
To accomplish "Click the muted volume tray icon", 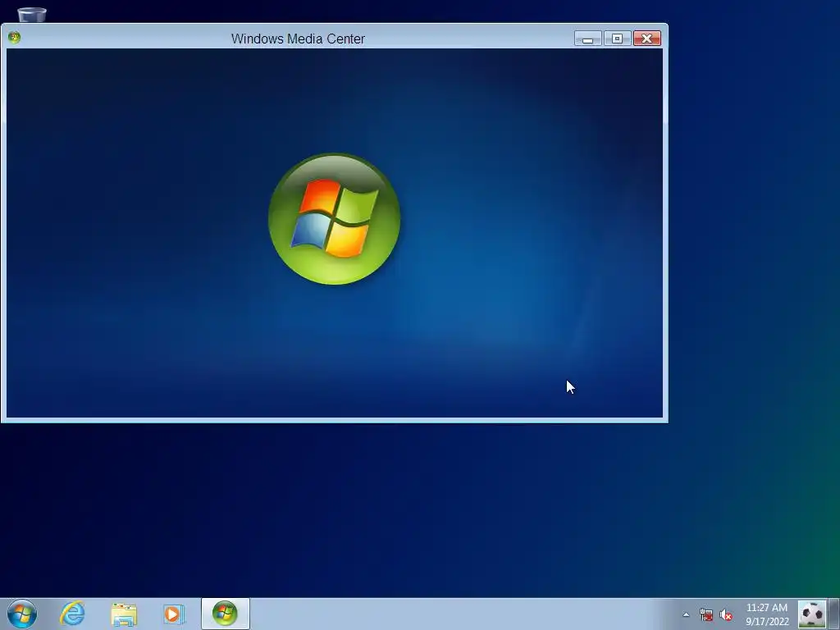I will click(726, 614).
